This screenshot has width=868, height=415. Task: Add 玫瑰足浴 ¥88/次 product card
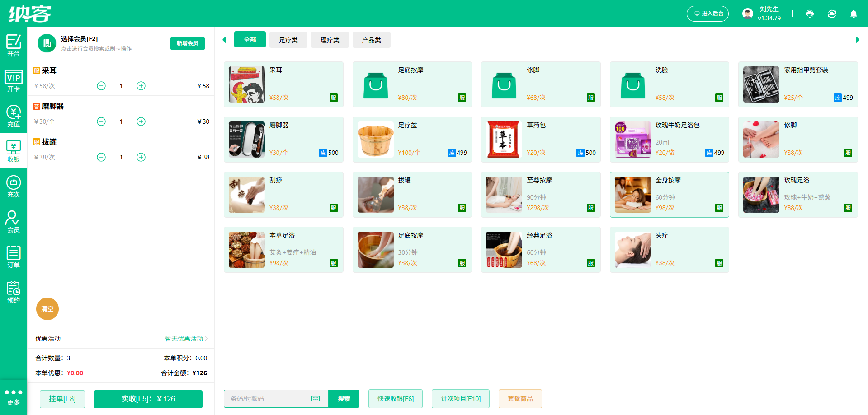point(798,195)
